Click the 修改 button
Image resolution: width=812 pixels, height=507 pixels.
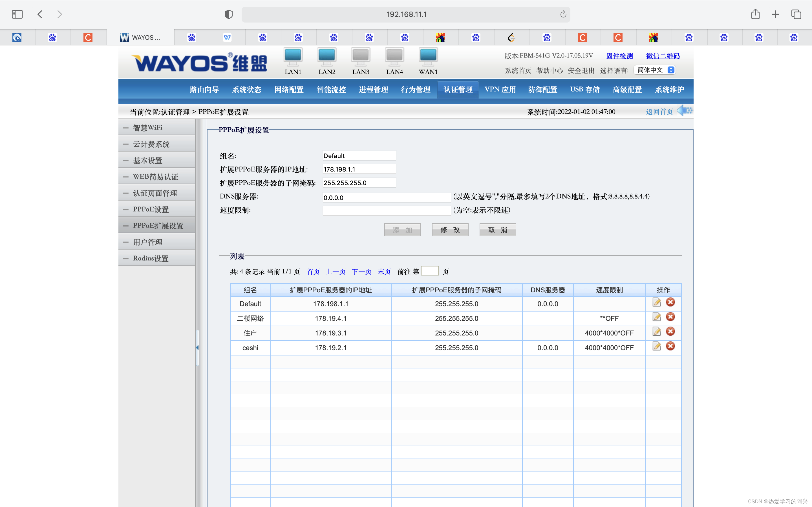(x=450, y=230)
